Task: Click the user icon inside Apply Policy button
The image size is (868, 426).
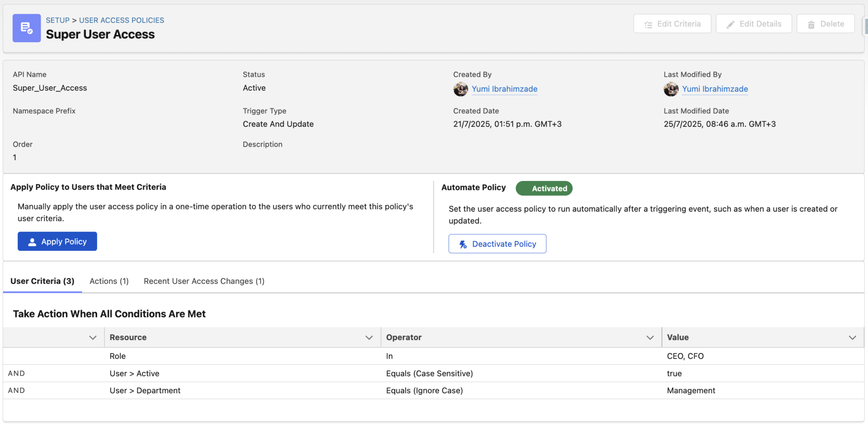Action: tap(32, 241)
